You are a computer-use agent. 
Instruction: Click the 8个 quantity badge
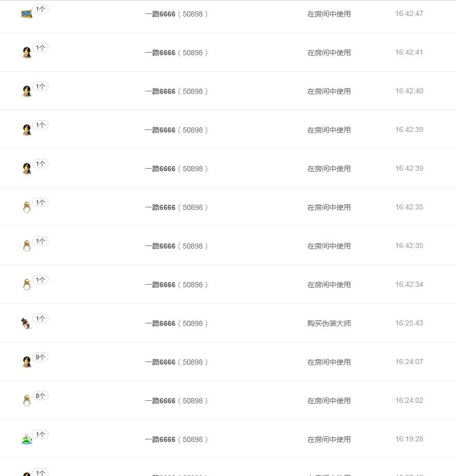click(x=40, y=396)
